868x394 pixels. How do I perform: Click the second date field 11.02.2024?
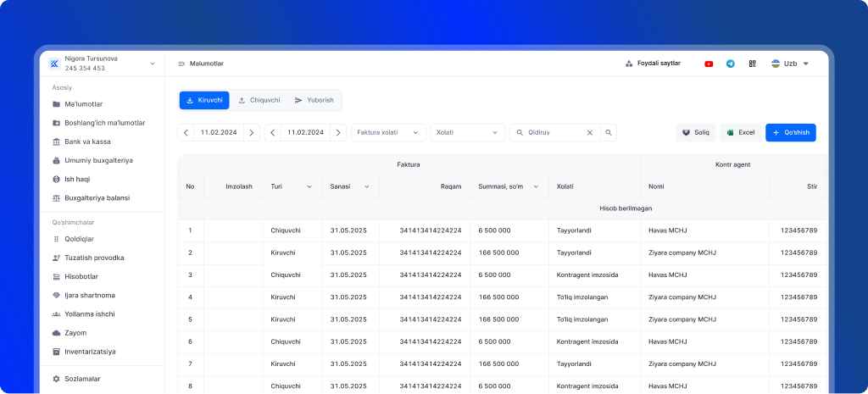click(305, 133)
